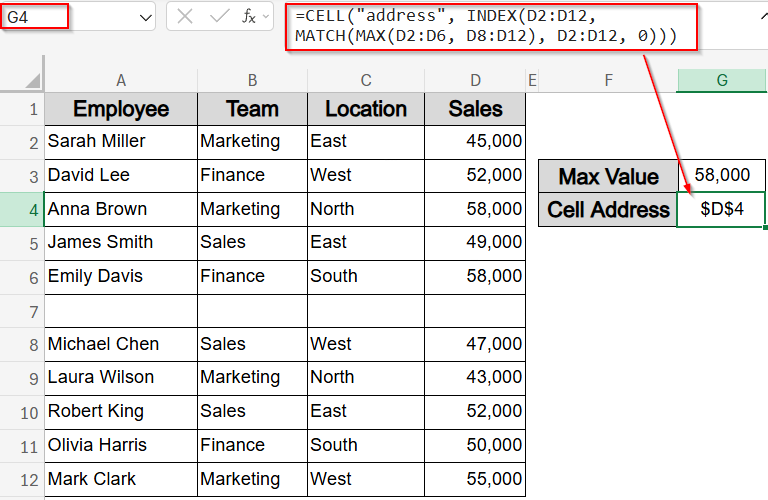This screenshot has height=500, width=768.
Task: Select the Michael Chen cell
Action: click(121, 344)
